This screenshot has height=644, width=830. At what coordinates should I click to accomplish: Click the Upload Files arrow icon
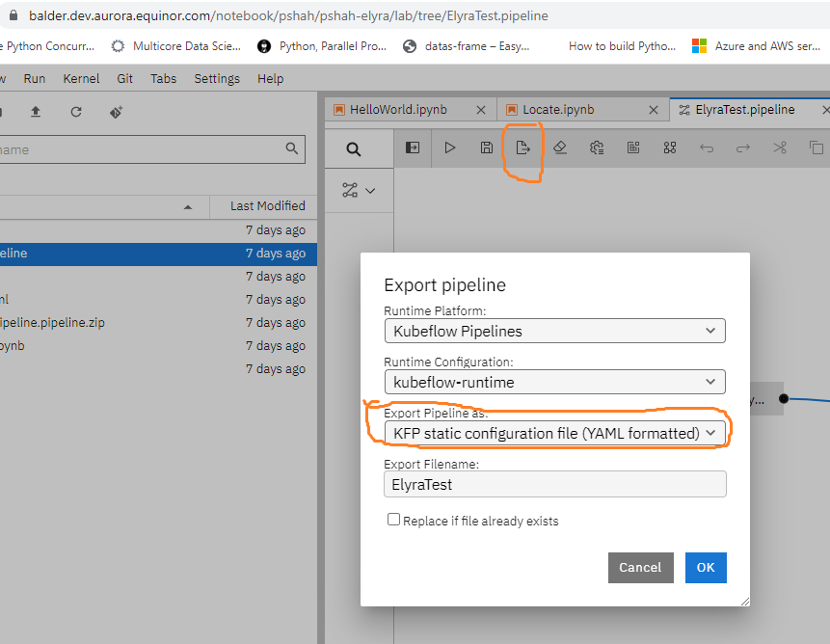(x=36, y=112)
